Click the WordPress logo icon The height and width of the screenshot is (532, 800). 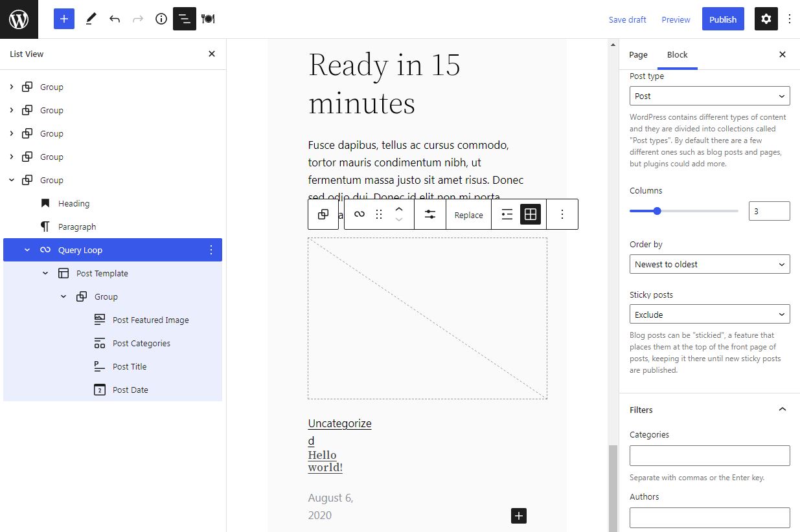(19, 19)
